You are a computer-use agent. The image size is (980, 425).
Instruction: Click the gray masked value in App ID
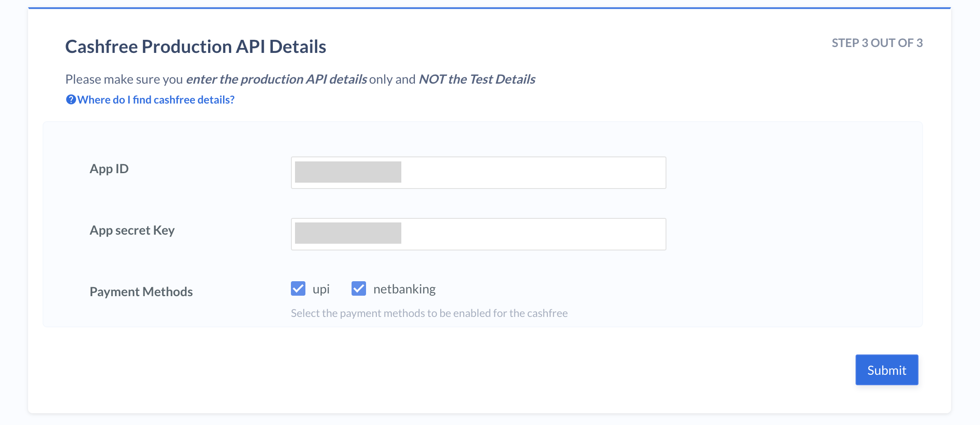(348, 172)
